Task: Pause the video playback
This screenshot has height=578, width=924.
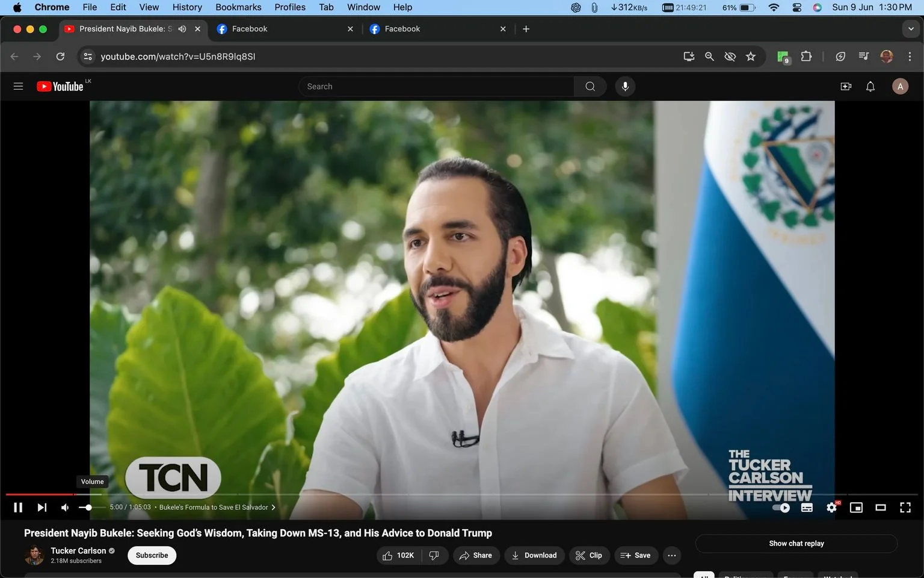Action: point(18,508)
